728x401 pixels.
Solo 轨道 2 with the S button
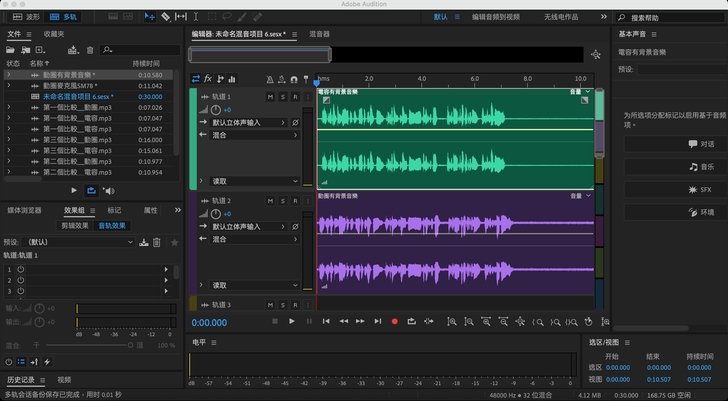(x=283, y=201)
